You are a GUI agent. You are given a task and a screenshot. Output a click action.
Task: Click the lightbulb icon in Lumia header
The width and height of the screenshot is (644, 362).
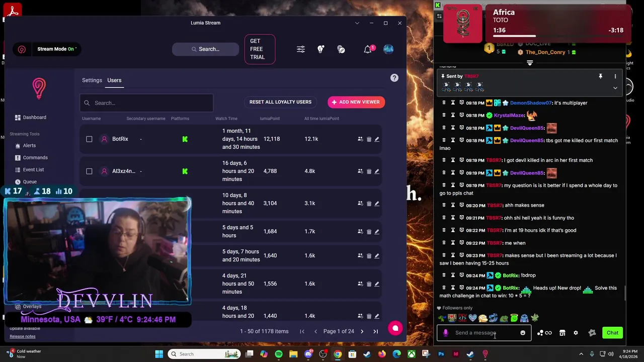pyautogui.click(x=321, y=49)
